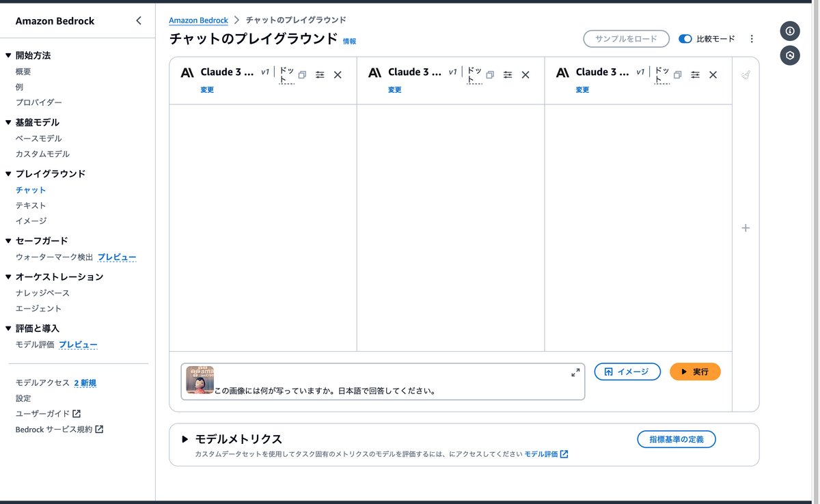Add another model panel with plus icon
The height and width of the screenshot is (504, 820).
[x=746, y=228]
